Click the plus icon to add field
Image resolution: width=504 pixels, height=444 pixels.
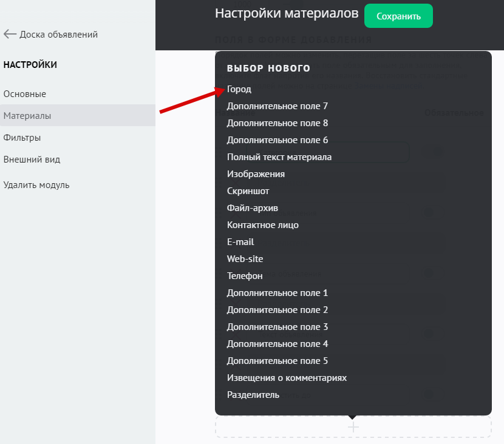click(353, 427)
